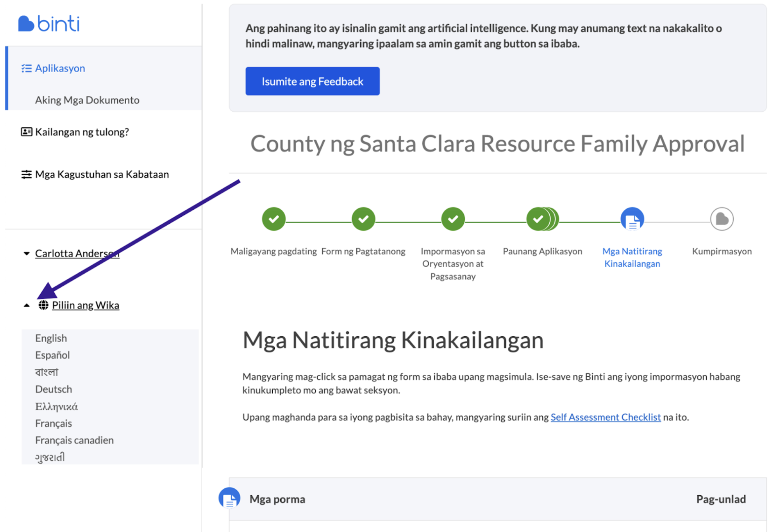The image size is (776, 532).
Task: Click the Form ng Pagtatanong completed check
Action: pyautogui.click(x=363, y=219)
